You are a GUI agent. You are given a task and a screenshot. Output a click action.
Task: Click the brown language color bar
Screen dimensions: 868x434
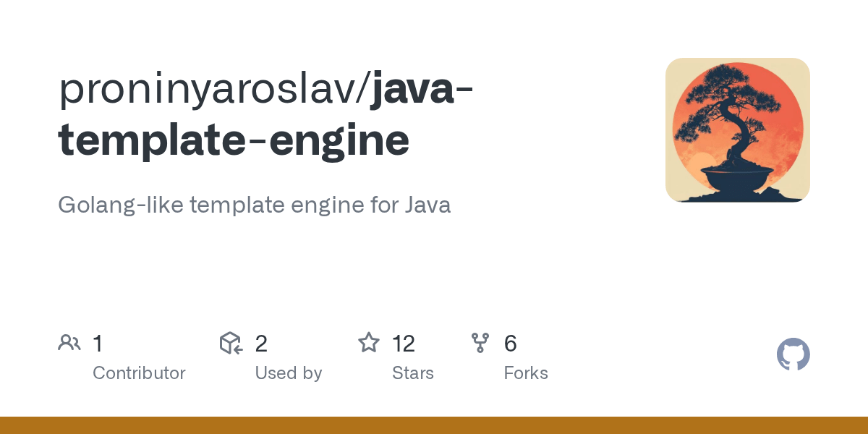click(x=434, y=425)
